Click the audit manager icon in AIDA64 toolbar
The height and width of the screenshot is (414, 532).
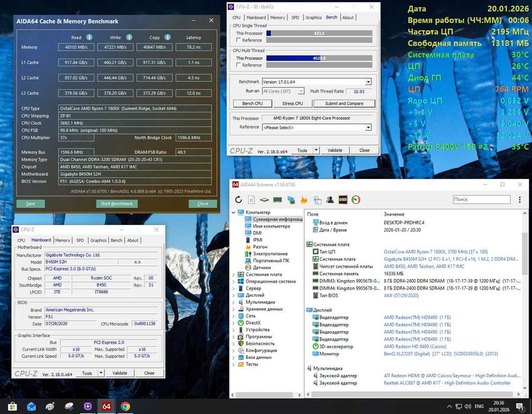[x=317, y=200]
